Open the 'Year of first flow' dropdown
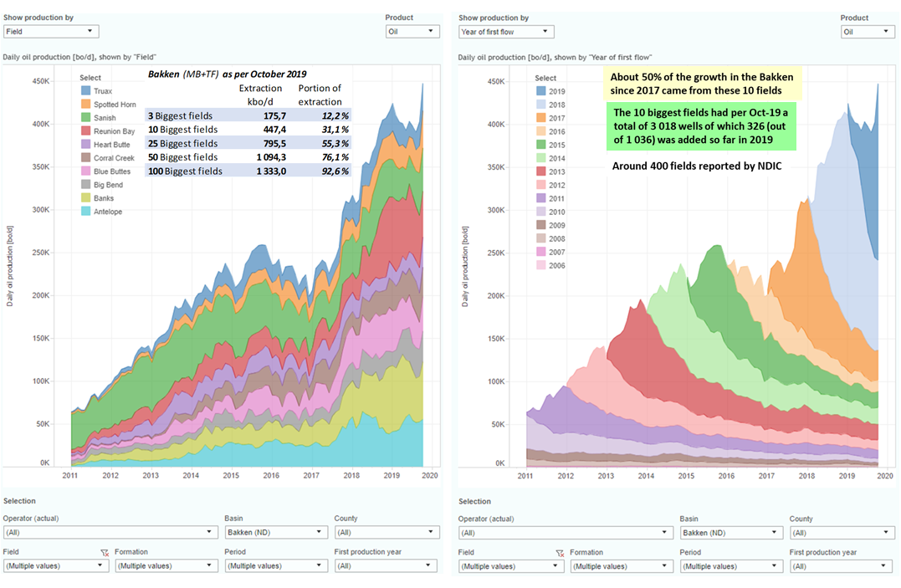 [x=506, y=32]
